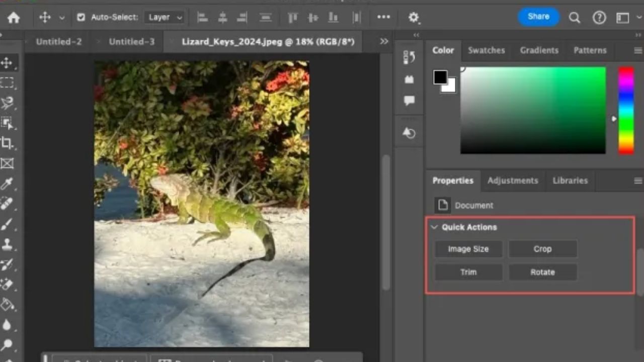Select the Eyedropper tool
The image size is (644, 362).
click(7, 184)
